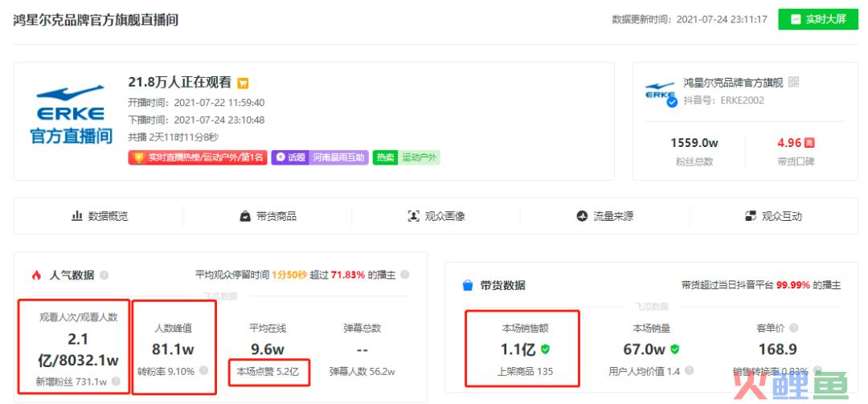868x404 pixels.
Task: Click the 2.1亿/8032.1w viewers value
Action: [78, 349]
